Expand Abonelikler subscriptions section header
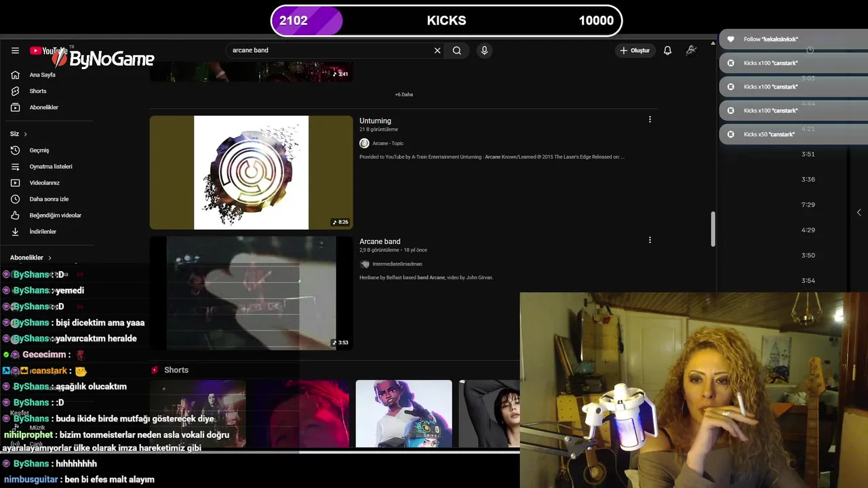The height and width of the screenshot is (488, 868). [x=31, y=258]
